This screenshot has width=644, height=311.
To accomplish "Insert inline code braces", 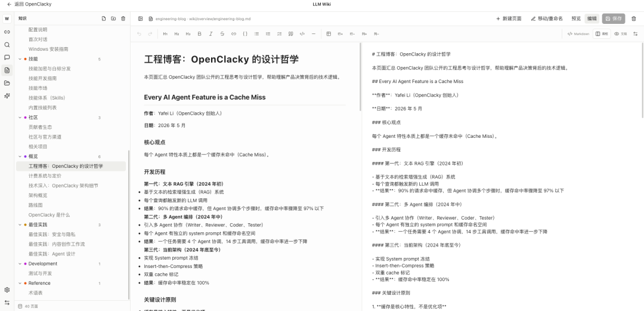I will (245, 34).
